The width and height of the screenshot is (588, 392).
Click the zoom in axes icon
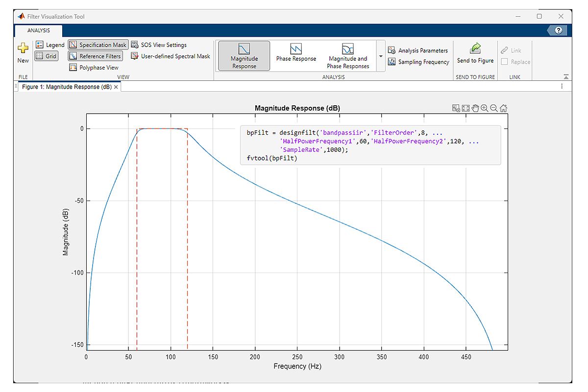pos(485,108)
